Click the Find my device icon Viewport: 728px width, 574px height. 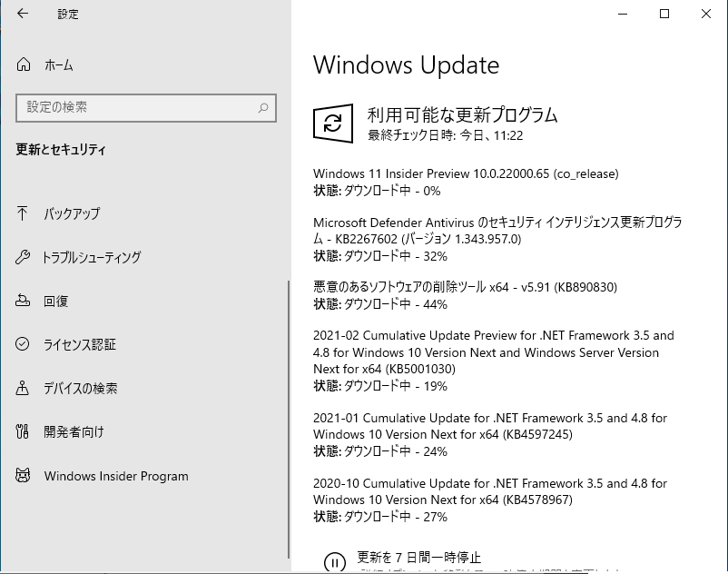tap(23, 388)
